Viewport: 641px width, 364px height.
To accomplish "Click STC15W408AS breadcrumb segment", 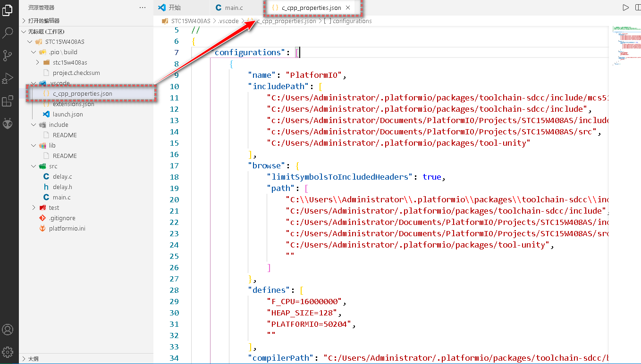I will pyautogui.click(x=191, y=21).
